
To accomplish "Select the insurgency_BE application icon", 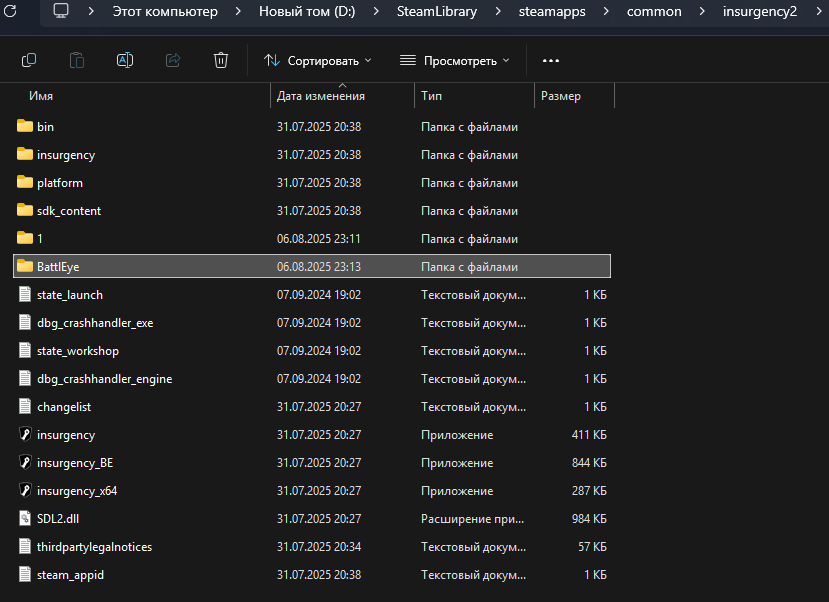I will pyautogui.click(x=25, y=462).
